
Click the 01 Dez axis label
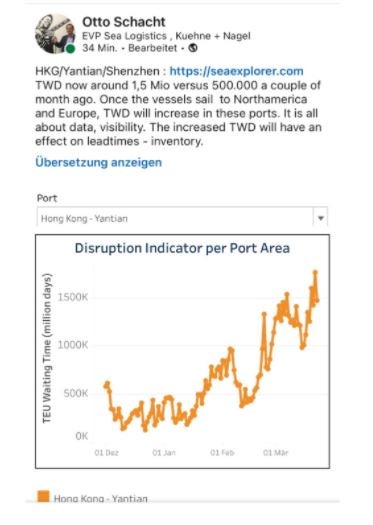pos(106,453)
